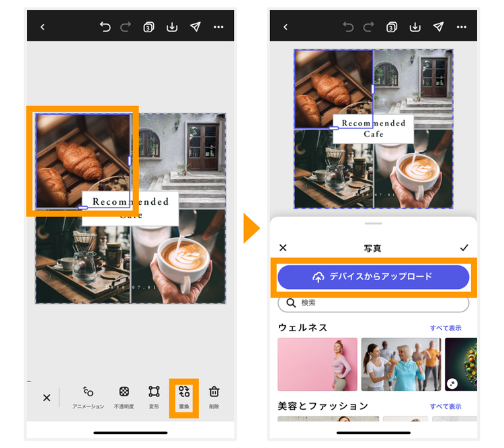Tap Recommended Cafe text box in right phone

[x=373, y=128]
